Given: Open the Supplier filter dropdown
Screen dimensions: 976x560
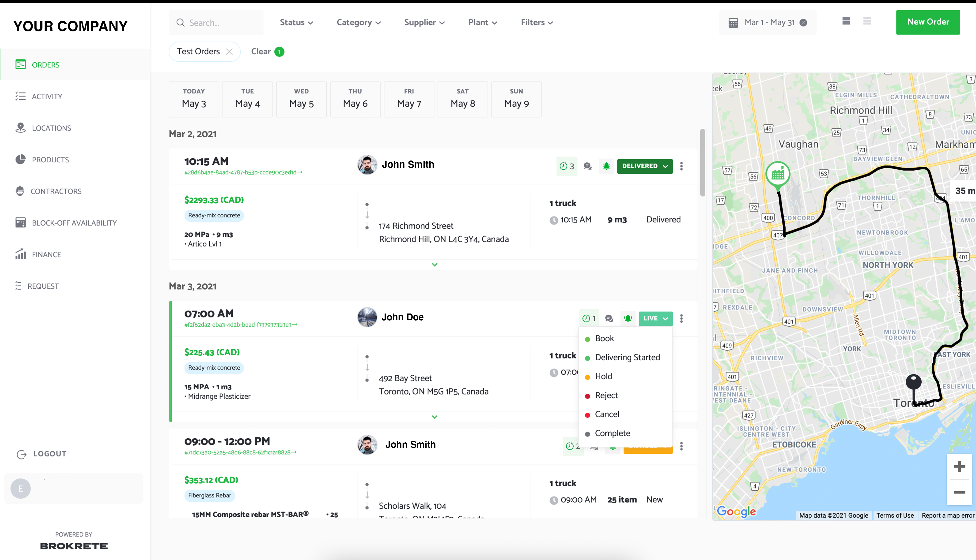Looking at the screenshot, I should (424, 23).
